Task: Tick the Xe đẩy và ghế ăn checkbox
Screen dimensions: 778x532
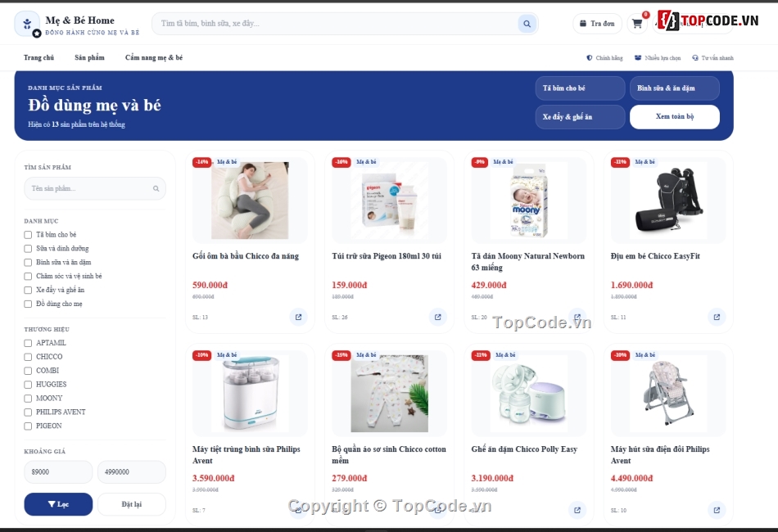Action: [28, 290]
